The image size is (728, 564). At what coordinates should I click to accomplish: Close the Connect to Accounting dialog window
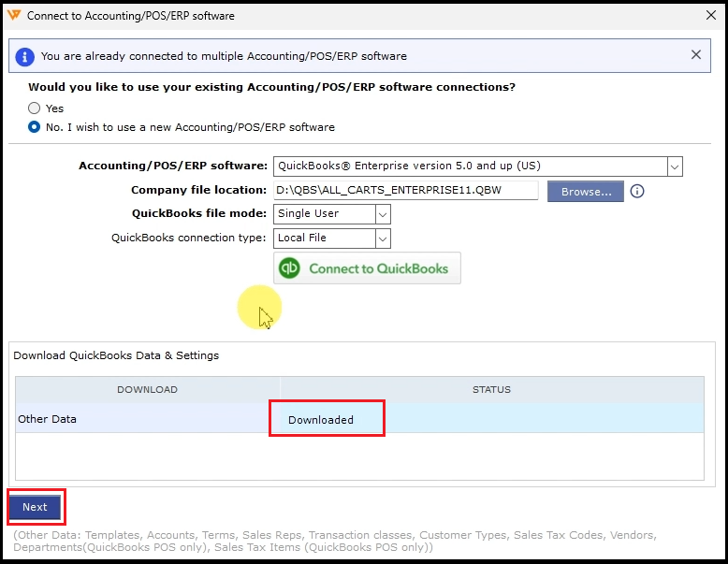coord(707,15)
